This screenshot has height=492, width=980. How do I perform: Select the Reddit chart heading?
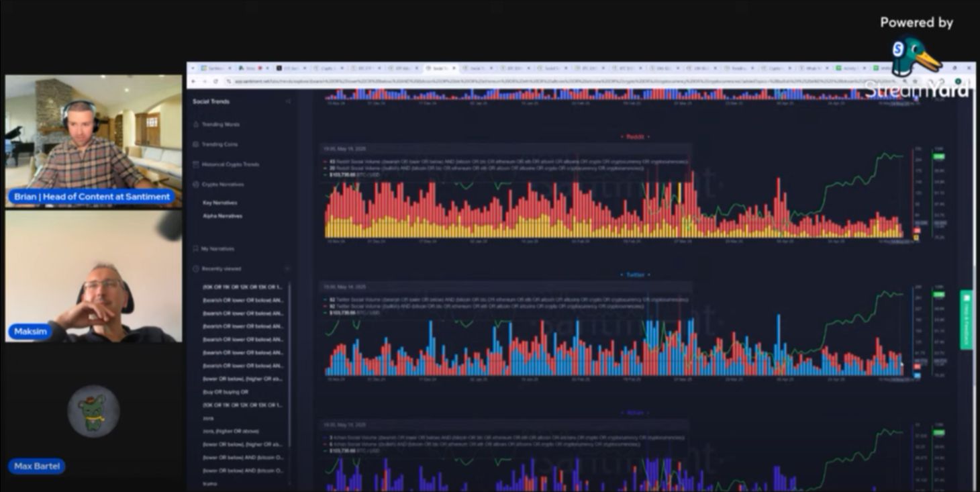pos(635,137)
